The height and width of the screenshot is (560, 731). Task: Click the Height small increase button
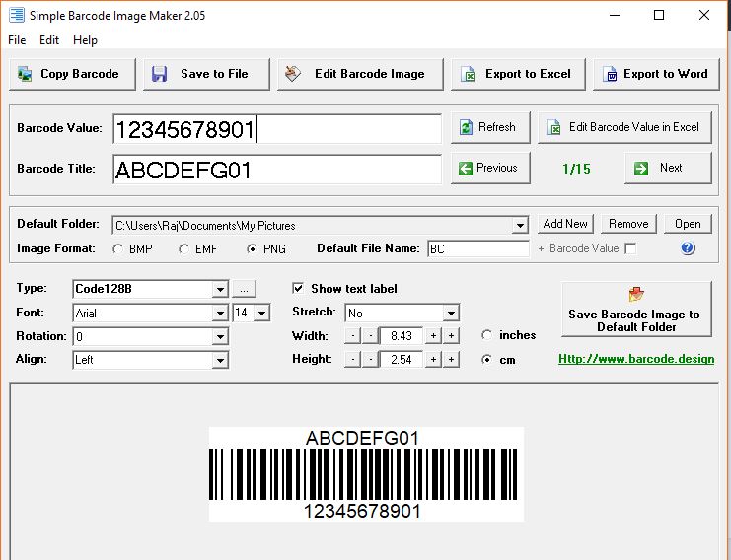[x=433, y=359]
